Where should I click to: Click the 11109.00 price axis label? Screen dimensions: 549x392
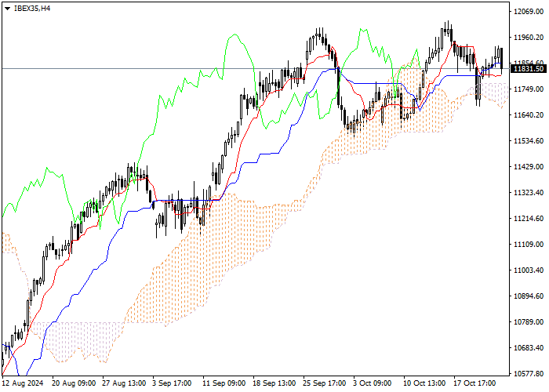pos(529,245)
